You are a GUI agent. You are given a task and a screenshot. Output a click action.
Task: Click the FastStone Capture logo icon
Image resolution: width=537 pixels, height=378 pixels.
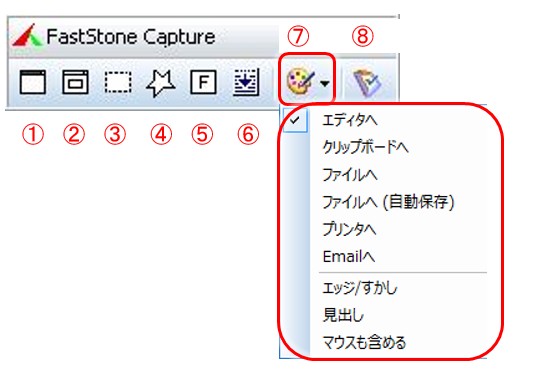(x=27, y=36)
